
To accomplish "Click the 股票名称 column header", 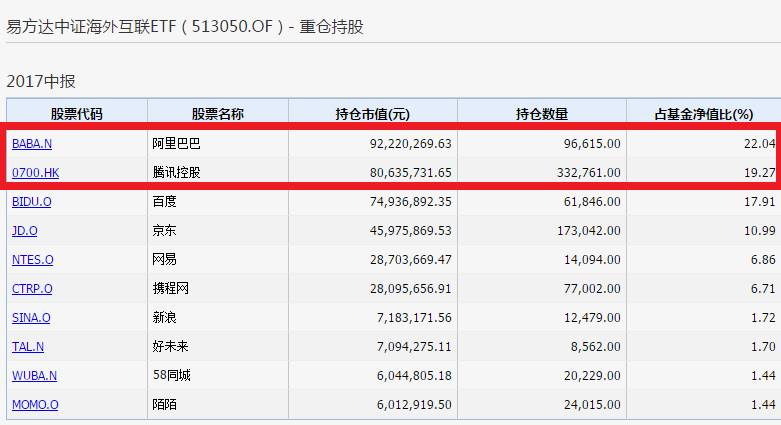I will [218, 114].
